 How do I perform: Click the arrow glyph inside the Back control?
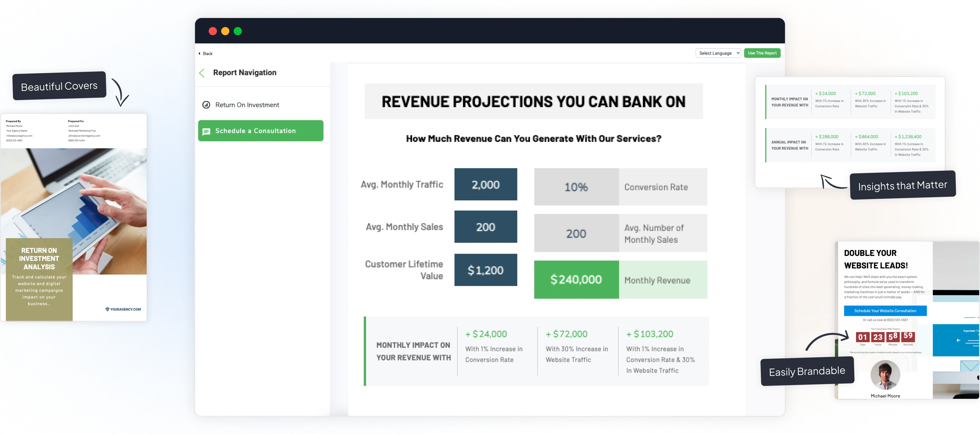(199, 53)
